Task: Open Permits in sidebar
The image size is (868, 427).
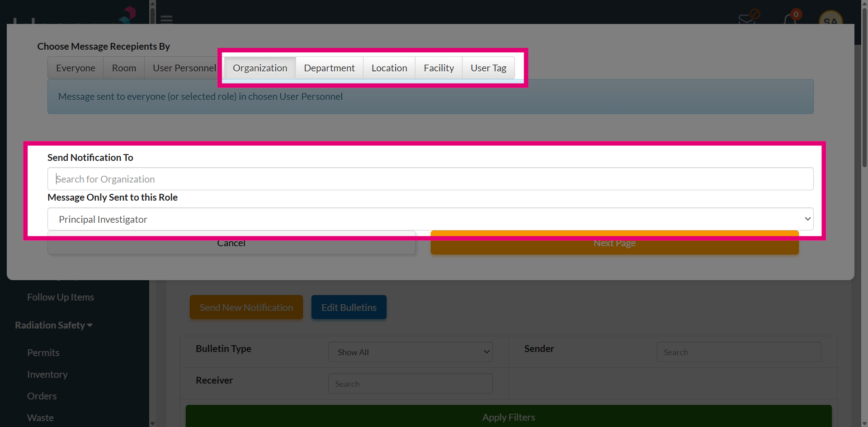Action: pyautogui.click(x=43, y=353)
